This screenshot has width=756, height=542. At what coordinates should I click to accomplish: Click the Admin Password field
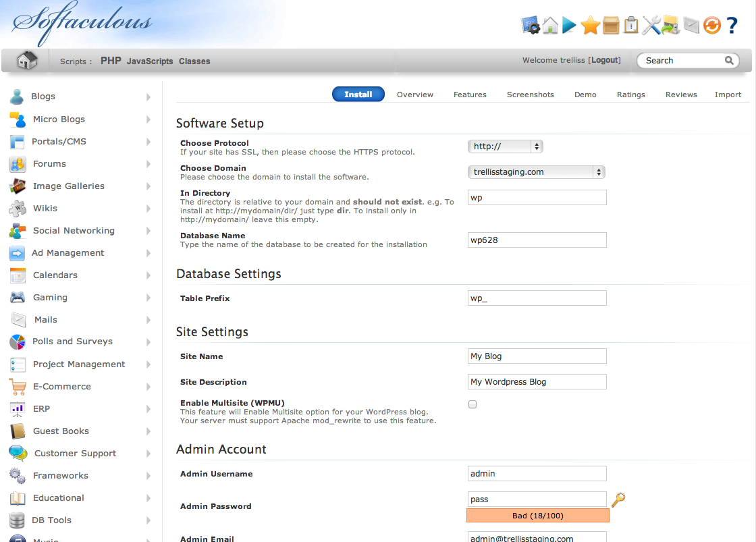537,499
